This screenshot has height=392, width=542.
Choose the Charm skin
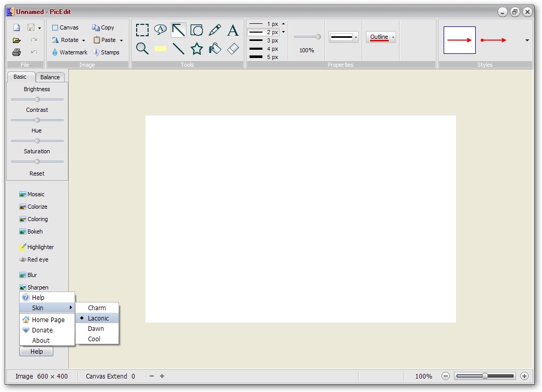click(97, 308)
